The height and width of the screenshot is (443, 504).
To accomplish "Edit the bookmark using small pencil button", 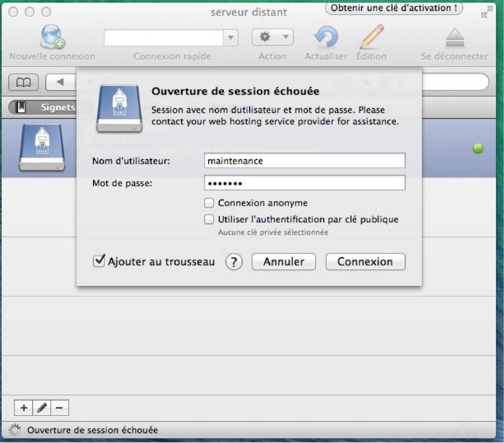I will [42, 407].
